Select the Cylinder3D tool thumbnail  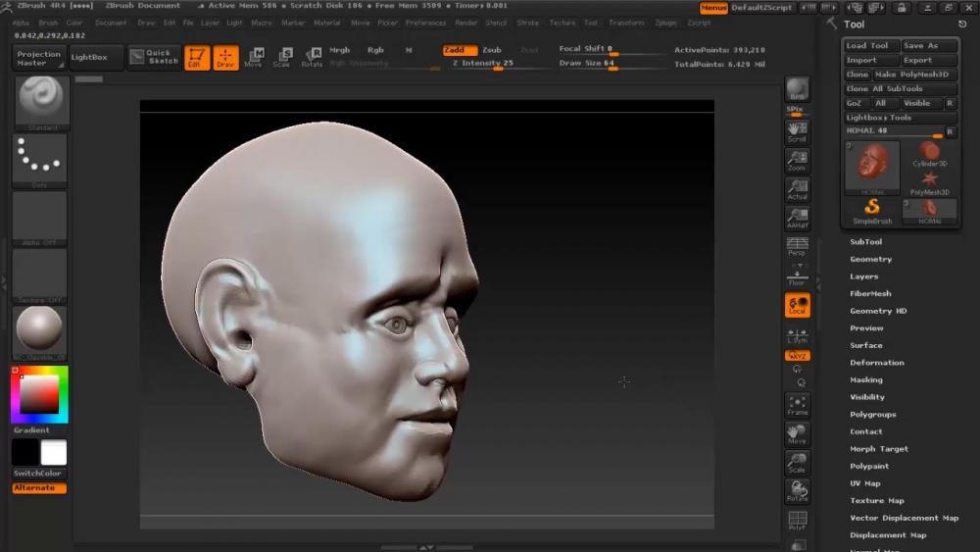pyautogui.click(x=929, y=153)
